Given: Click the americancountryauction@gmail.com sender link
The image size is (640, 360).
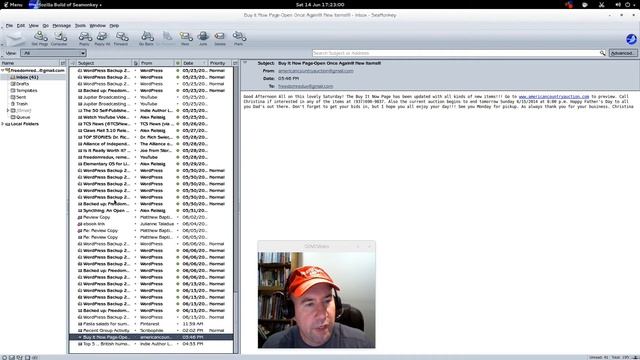Looking at the screenshot, I should pyautogui.click(x=316, y=71).
